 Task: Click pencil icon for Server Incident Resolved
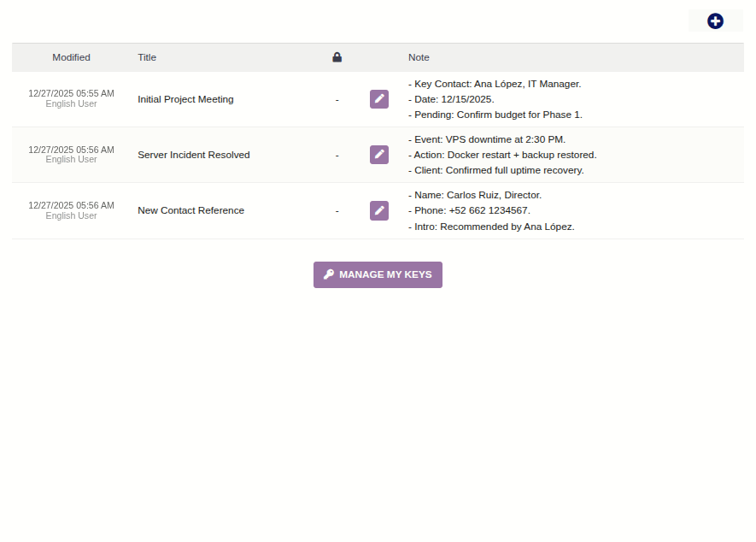coord(379,155)
